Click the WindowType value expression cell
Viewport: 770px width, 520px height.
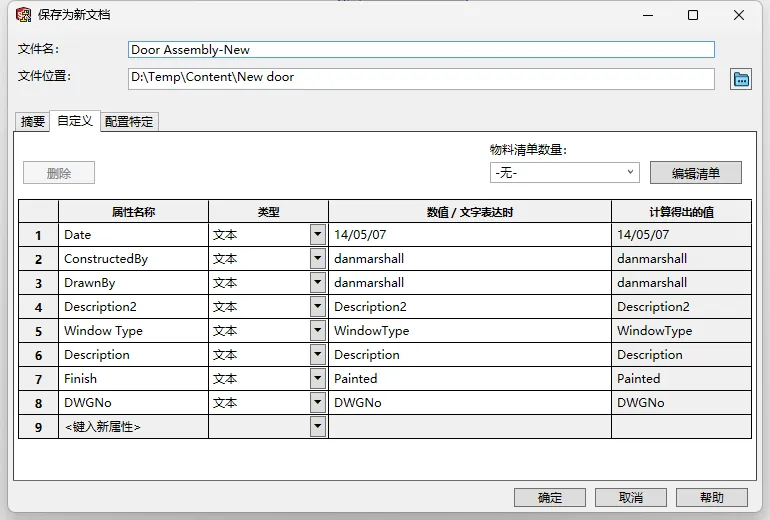[470, 330]
